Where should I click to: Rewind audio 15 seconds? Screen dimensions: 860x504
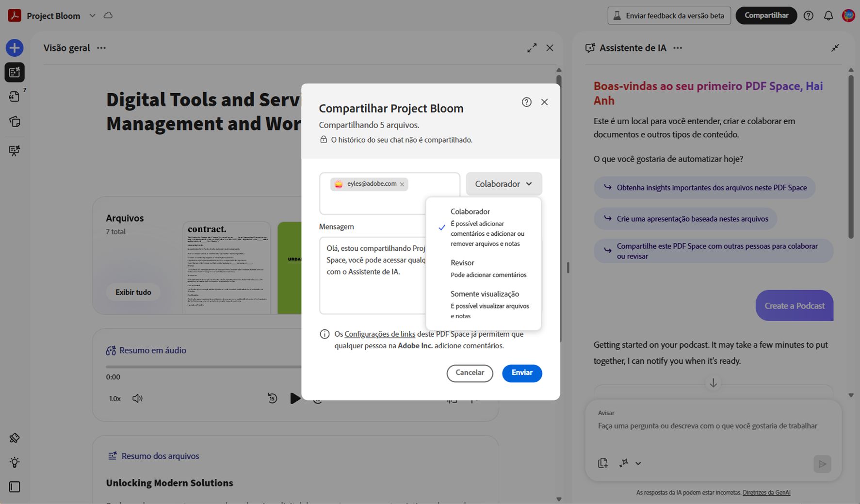pyautogui.click(x=273, y=398)
